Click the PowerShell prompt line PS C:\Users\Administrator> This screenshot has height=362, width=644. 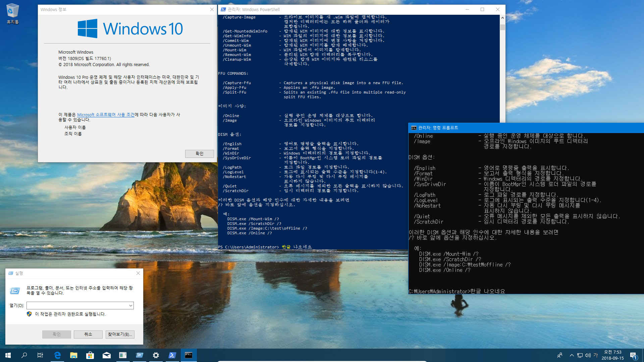pos(249,247)
